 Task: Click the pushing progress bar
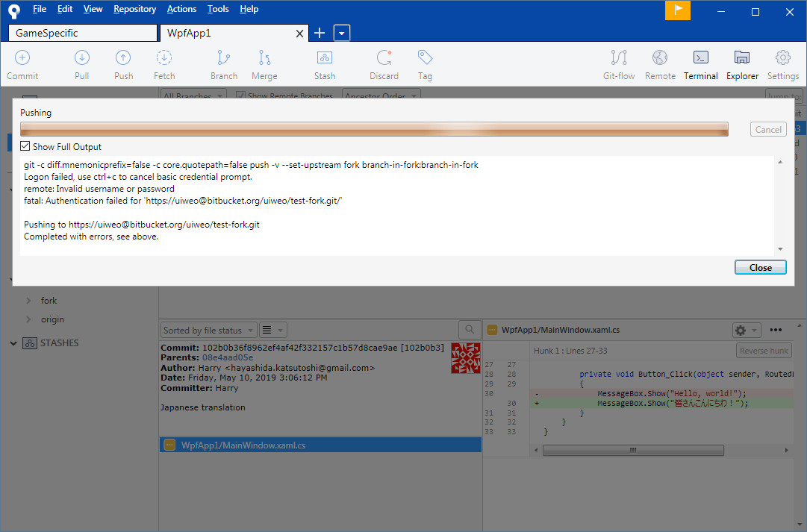tap(374, 129)
